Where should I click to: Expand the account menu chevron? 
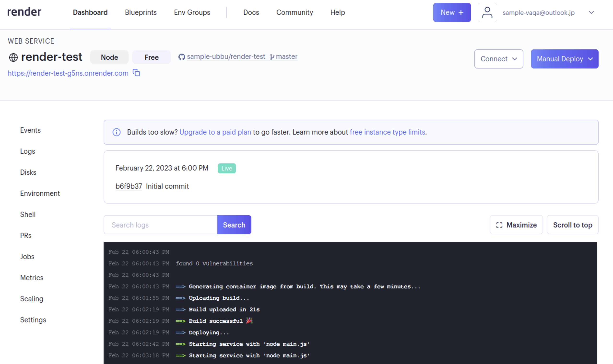[x=591, y=12]
